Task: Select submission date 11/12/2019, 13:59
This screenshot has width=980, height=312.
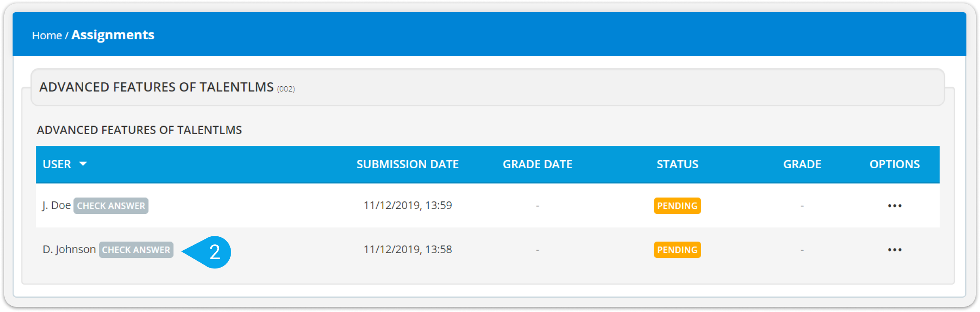Action: [x=408, y=205]
